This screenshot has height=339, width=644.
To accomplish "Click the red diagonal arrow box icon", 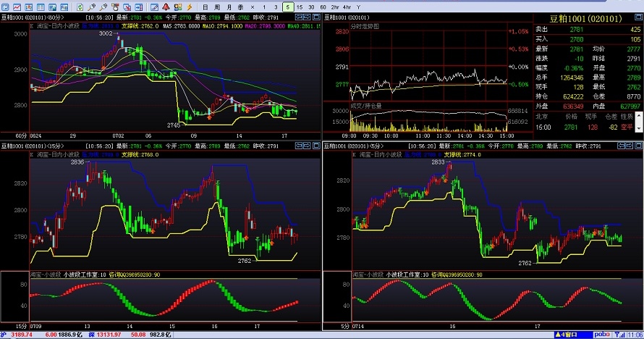I will (x=127, y=7).
